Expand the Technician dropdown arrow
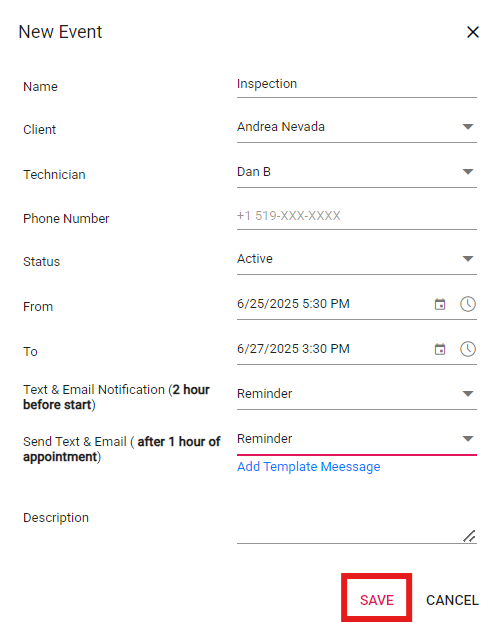Image resolution: width=498 pixels, height=622 pixels. pos(468,172)
